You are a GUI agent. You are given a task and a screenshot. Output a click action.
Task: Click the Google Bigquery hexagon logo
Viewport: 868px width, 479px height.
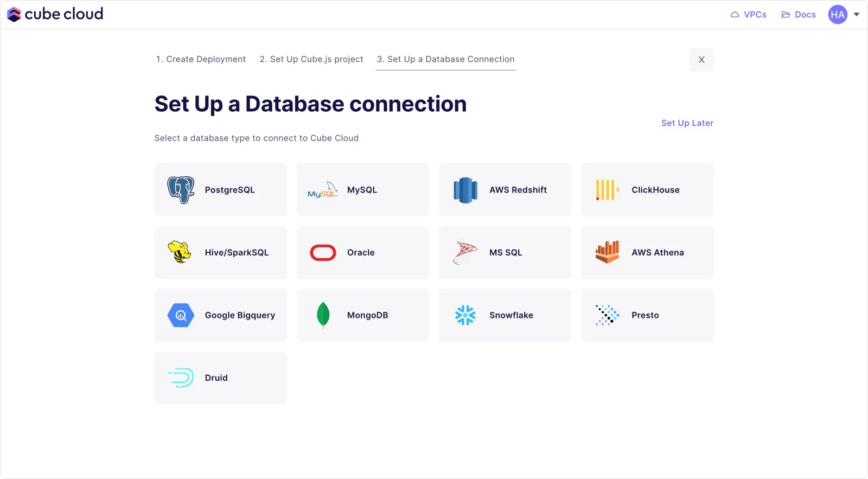(181, 315)
